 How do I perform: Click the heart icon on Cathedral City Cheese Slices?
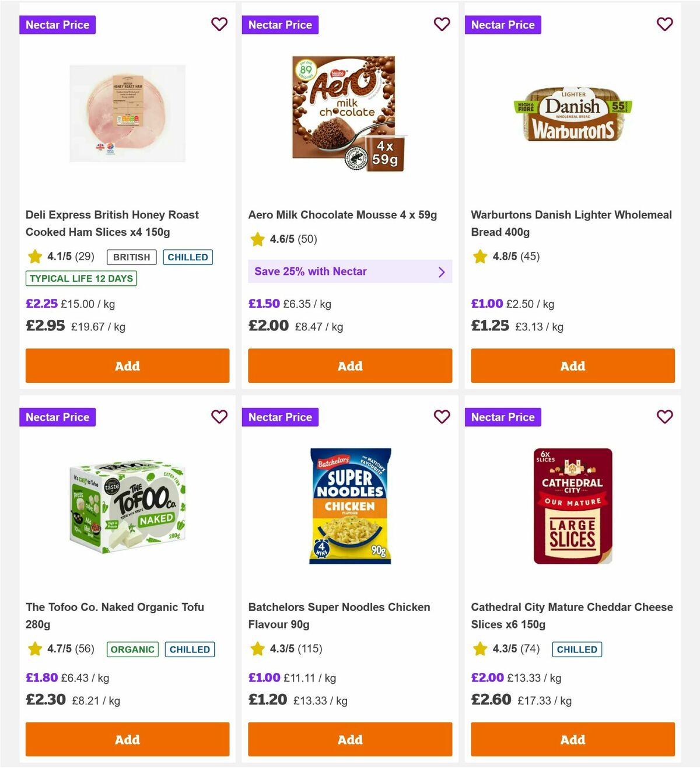click(665, 417)
